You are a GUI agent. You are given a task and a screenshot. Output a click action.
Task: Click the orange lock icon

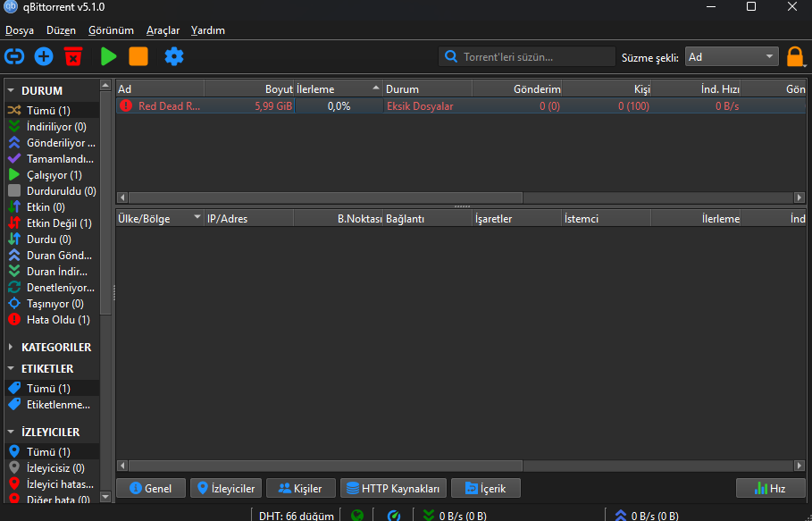pyautogui.click(x=795, y=57)
